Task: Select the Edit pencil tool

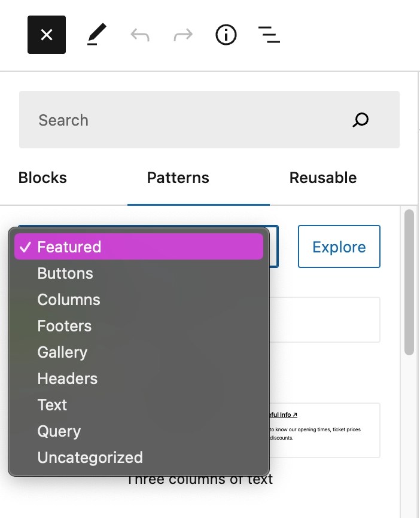Action: coord(97,34)
